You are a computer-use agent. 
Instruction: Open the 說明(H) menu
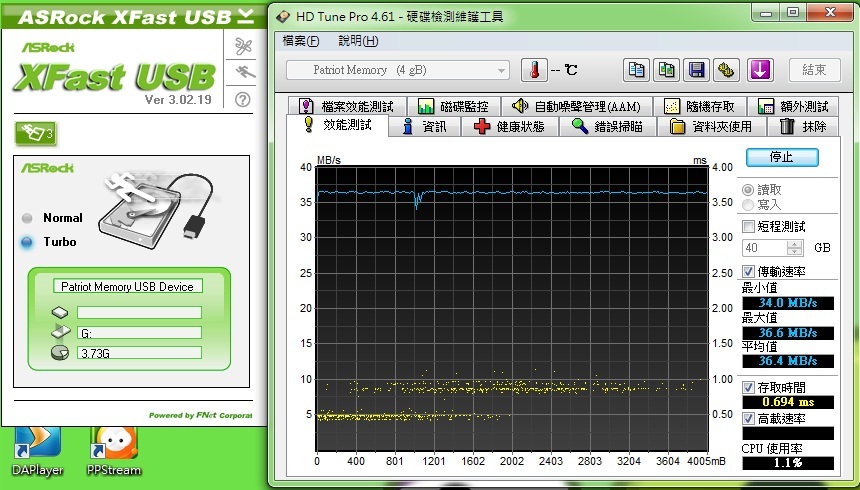358,41
